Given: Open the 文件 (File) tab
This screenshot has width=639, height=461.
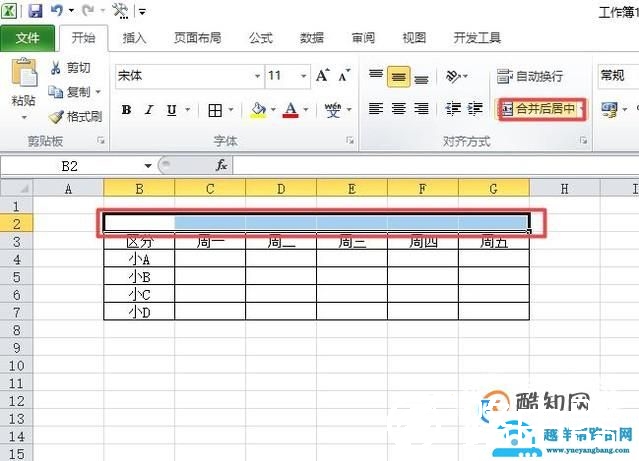Looking at the screenshot, I should click(x=27, y=38).
